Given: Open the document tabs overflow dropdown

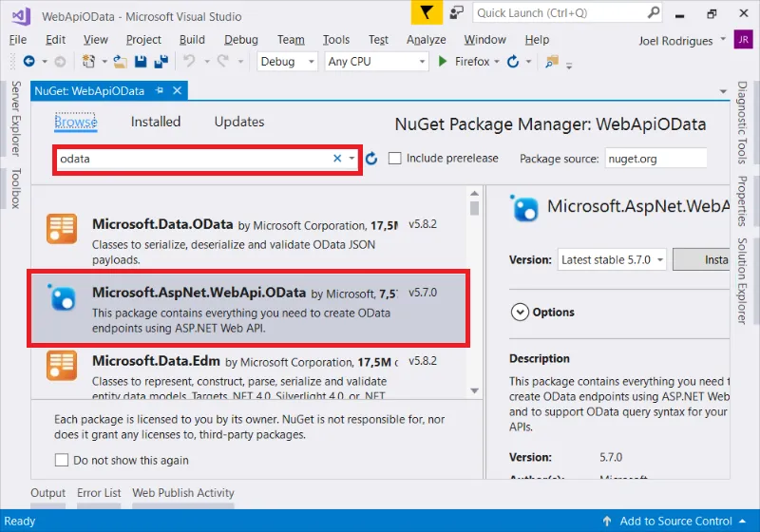Looking at the screenshot, I should [723, 91].
